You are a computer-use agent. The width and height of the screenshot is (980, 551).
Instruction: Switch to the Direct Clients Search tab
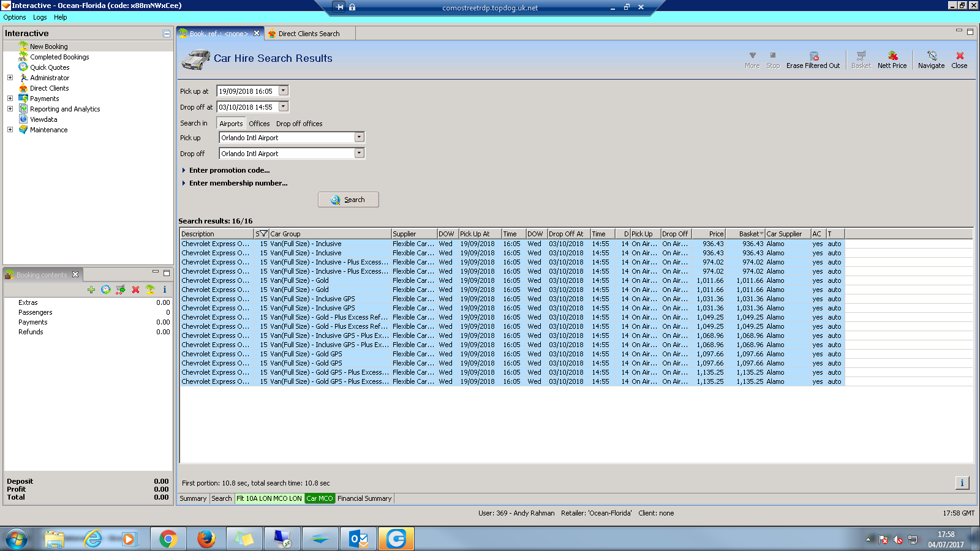coord(309,34)
